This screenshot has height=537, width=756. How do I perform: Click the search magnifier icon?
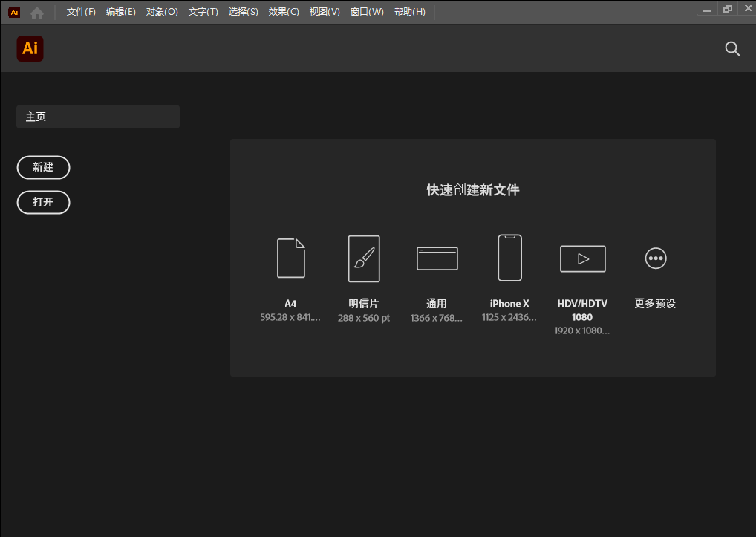pos(732,48)
